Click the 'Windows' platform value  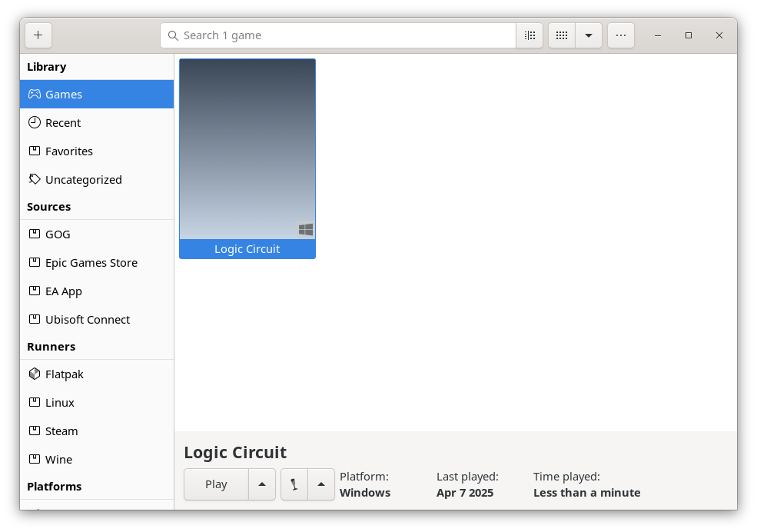tap(365, 493)
